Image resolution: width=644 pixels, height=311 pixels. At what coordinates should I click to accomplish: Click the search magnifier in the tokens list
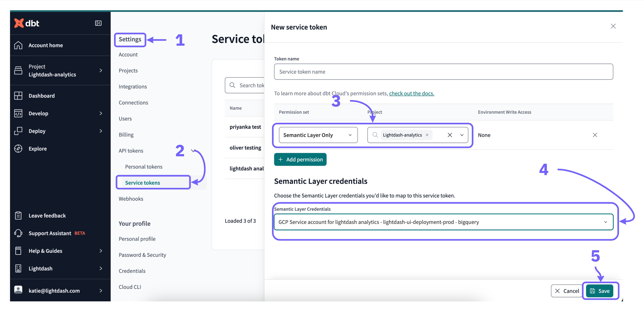(x=232, y=85)
